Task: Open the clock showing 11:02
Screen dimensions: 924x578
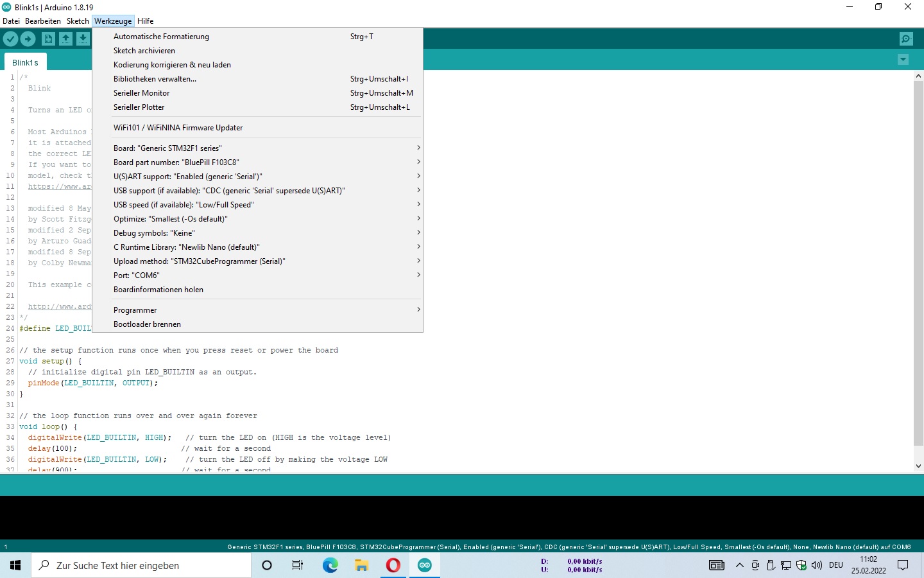Action: [869, 565]
